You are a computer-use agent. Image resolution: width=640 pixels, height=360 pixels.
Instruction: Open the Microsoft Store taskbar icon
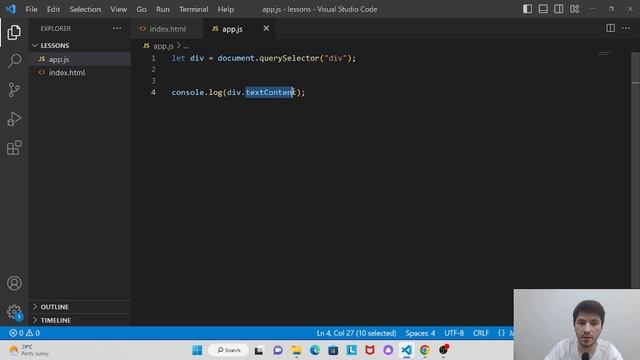(x=333, y=350)
